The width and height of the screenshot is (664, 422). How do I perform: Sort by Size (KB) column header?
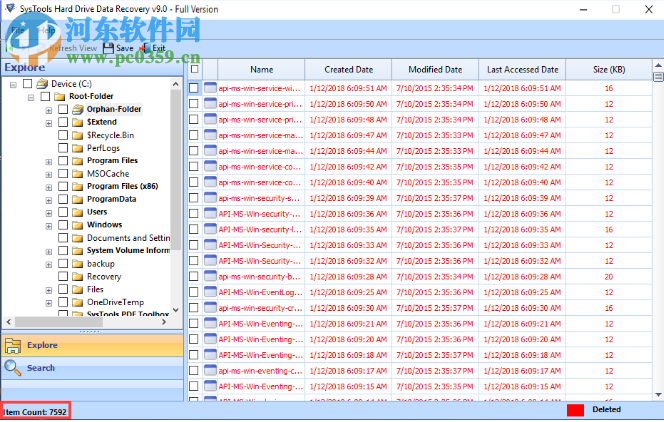coord(609,69)
